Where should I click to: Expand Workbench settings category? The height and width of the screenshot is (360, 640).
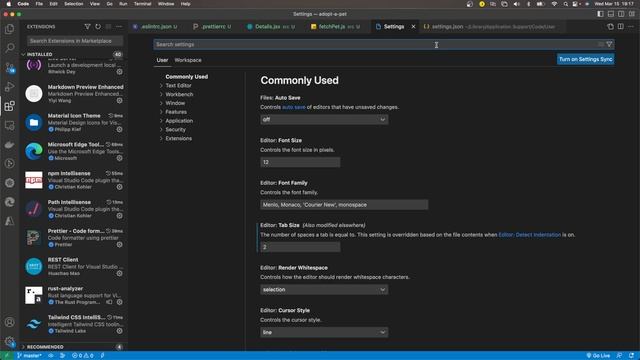pos(179,94)
